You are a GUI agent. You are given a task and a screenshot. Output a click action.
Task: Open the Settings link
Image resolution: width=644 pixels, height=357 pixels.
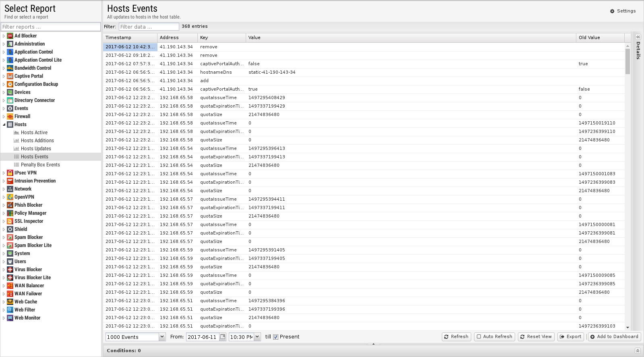click(623, 11)
